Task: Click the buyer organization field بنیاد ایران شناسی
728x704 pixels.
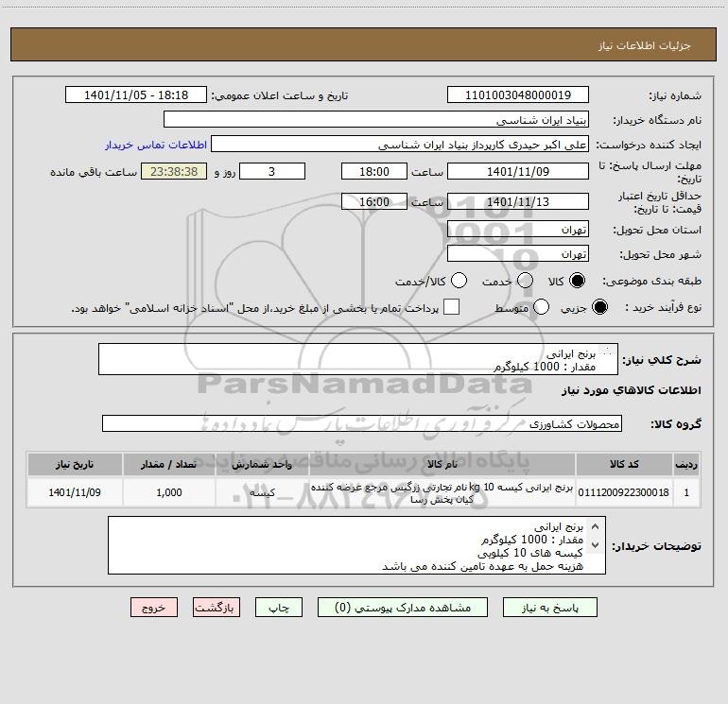Action: click(376, 119)
